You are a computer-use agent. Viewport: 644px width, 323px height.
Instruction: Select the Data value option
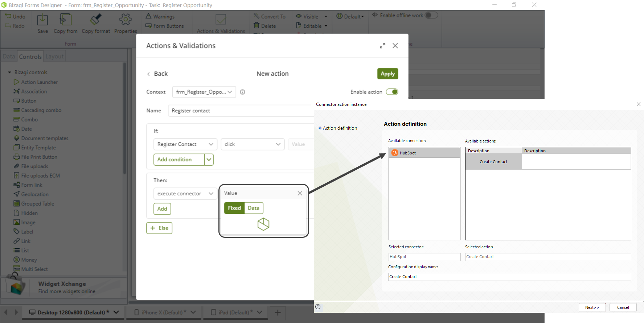[x=254, y=208]
